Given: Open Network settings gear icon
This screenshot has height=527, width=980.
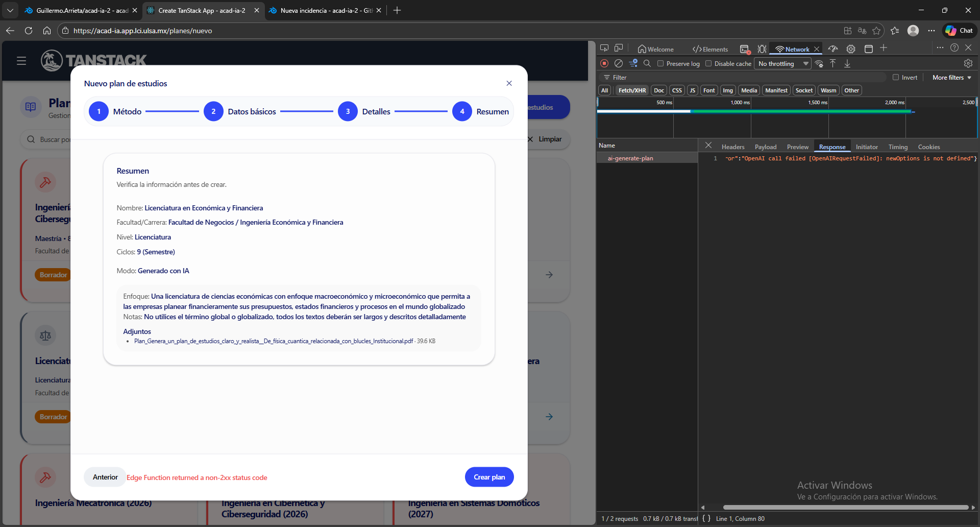Looking at the screenshot, I should (x=968, y=63).
